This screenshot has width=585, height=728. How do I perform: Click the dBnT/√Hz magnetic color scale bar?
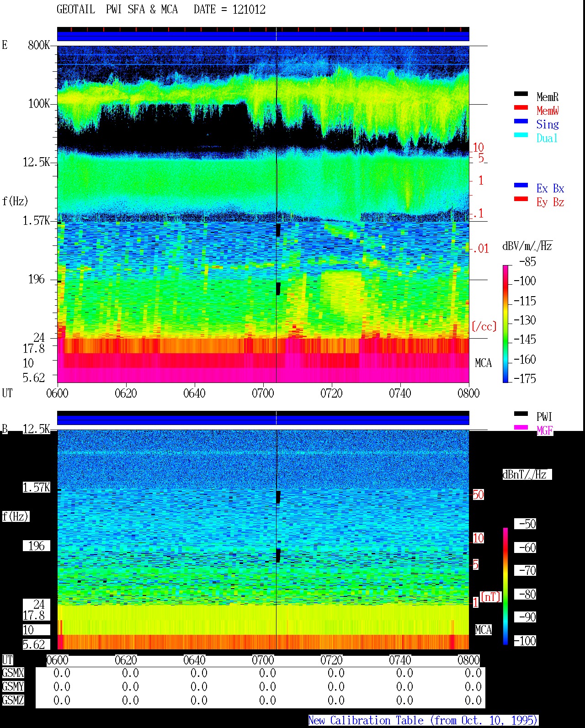tap(505, 586)
